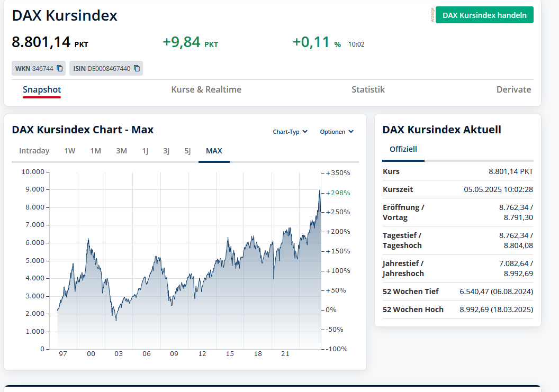This screenshot has height=392, width=559.
Task: Click the 52 Wochen Tief value
Action: pos(496,291)
